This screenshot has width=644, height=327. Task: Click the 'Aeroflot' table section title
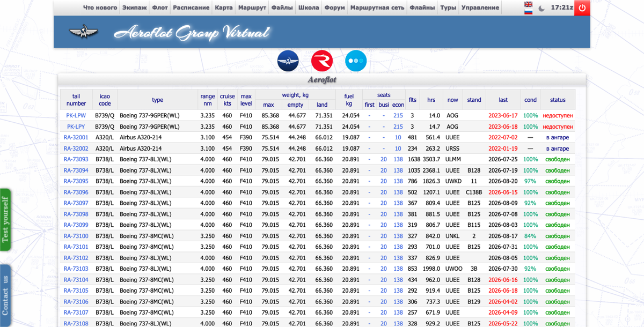tap(322, 80)
